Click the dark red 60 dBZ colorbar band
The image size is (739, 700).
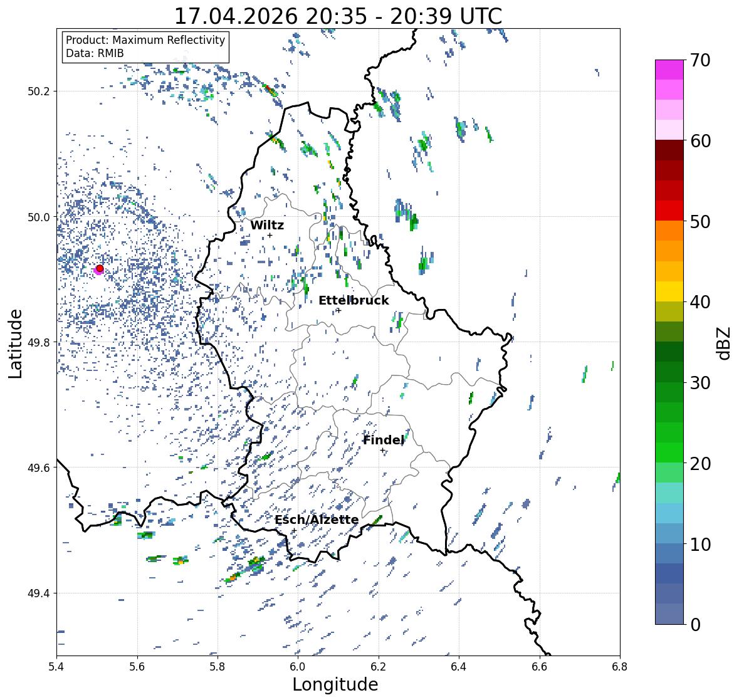point(669,150)
